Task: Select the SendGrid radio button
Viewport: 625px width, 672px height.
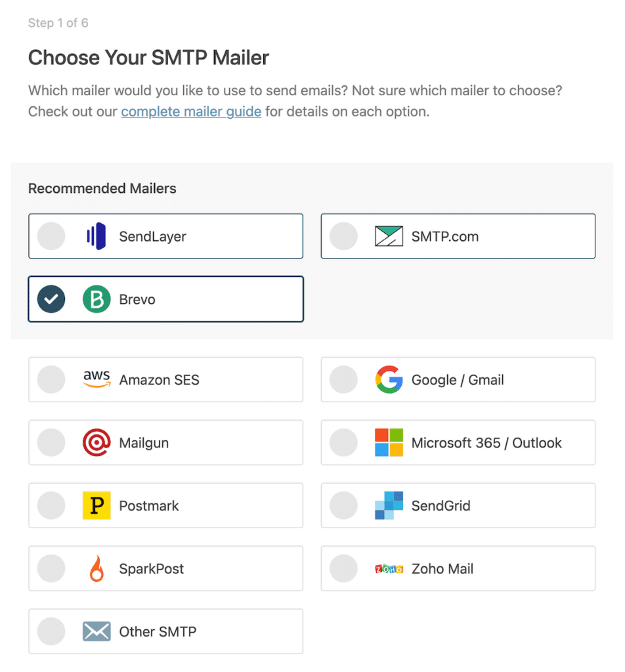Action: tap(343, 505)
